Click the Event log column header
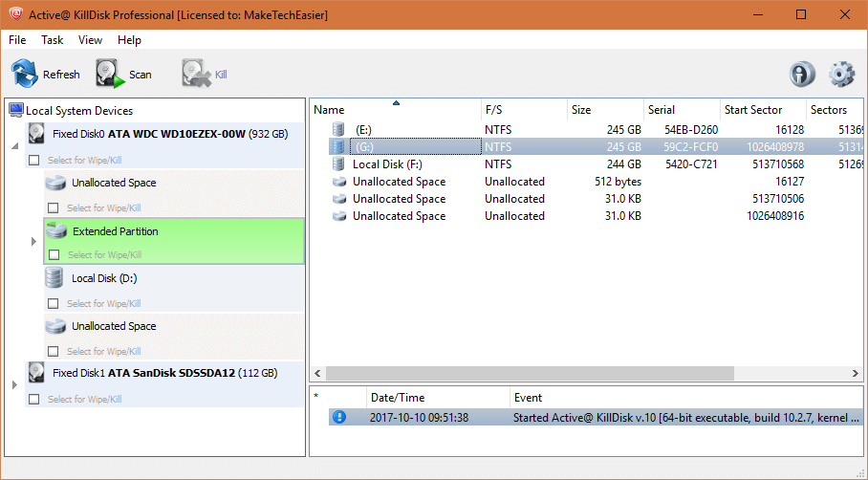Viewport: 868px width, 480px height. [x=686, y=398]
